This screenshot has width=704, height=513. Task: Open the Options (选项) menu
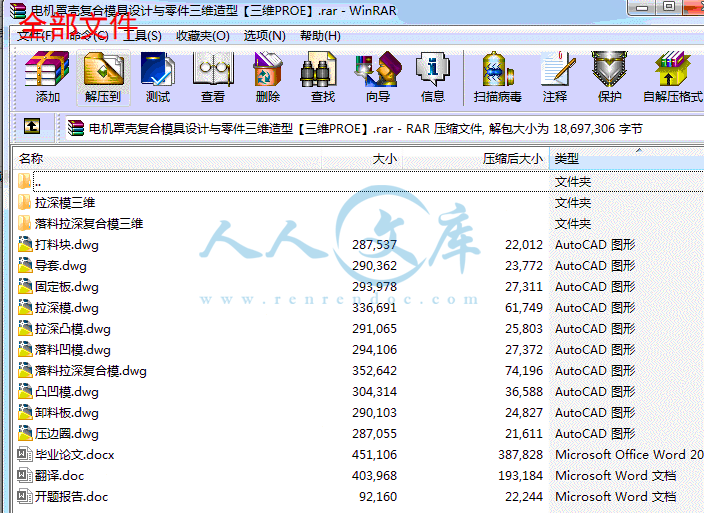tap(264, 35)
